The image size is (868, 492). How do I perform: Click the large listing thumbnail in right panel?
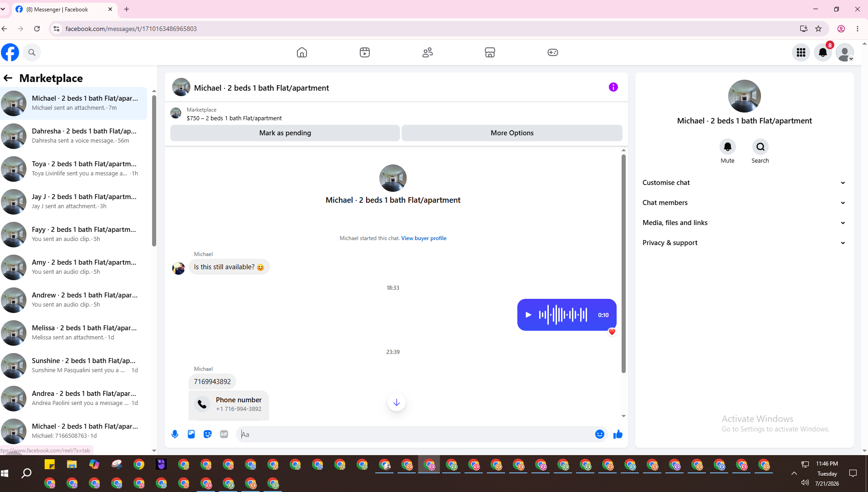tap(744, 96)
